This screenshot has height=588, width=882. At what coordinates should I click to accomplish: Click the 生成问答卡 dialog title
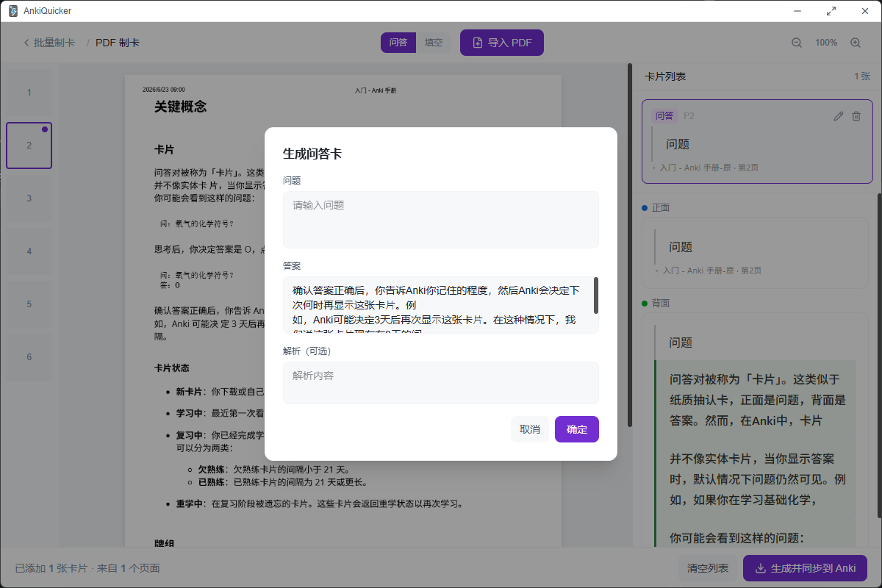(312, 154)
